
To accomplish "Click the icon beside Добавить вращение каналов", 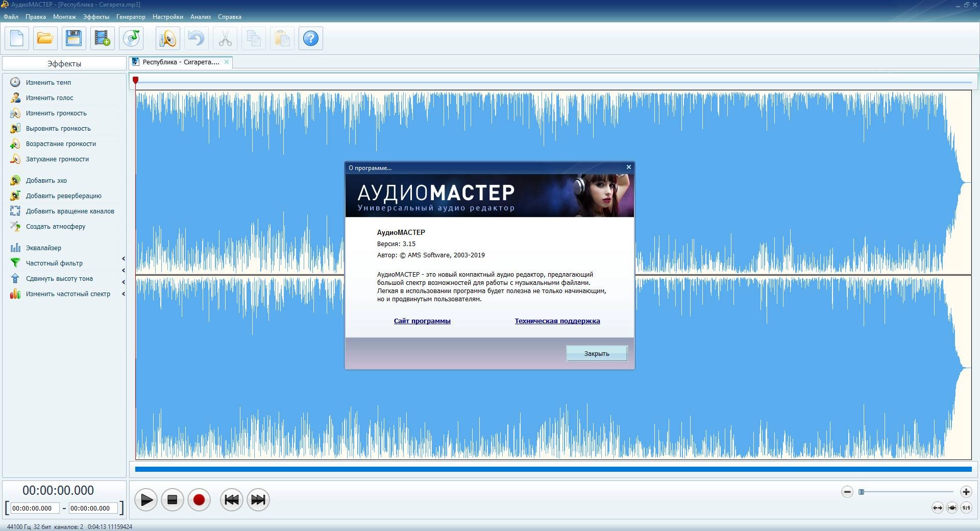I will [15, 211].
